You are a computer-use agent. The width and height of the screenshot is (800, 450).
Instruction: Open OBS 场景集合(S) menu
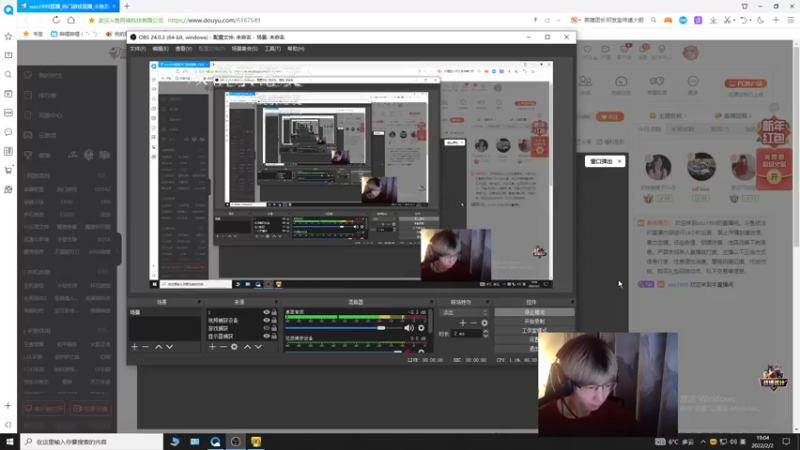pyautogui.click(x=244, y=49)
